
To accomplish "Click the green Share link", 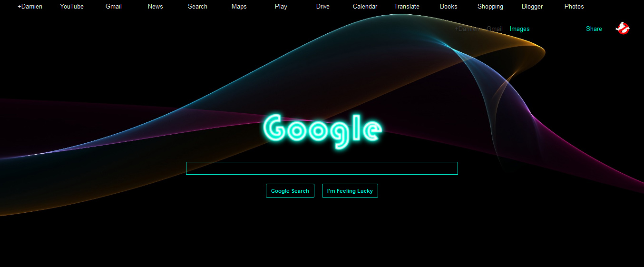I will coord(594,29).
